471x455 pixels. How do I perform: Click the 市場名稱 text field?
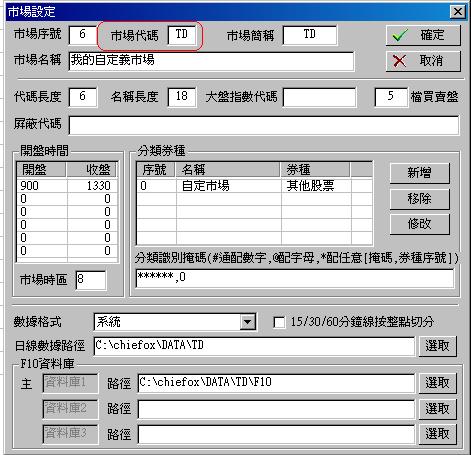click(211, 61)
